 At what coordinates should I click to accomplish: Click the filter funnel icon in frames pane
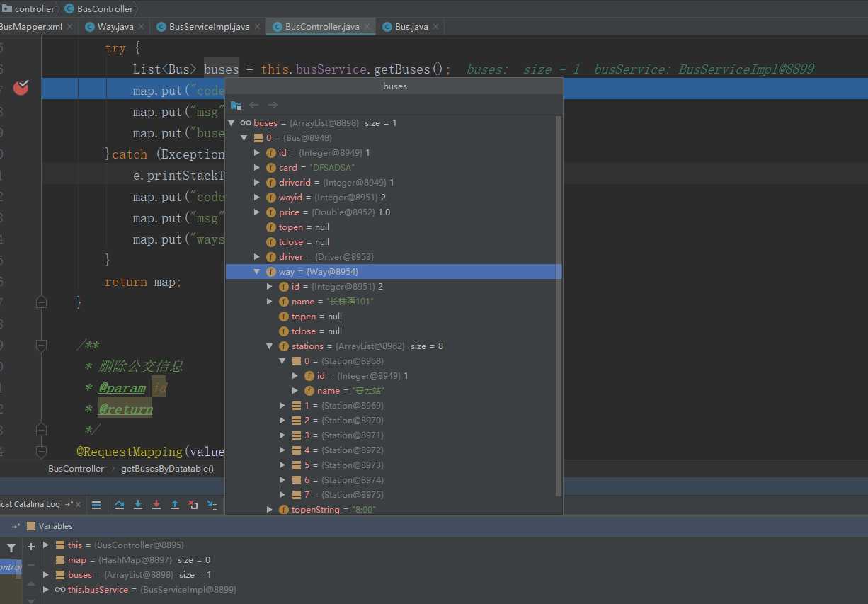(x=11, y=547)
